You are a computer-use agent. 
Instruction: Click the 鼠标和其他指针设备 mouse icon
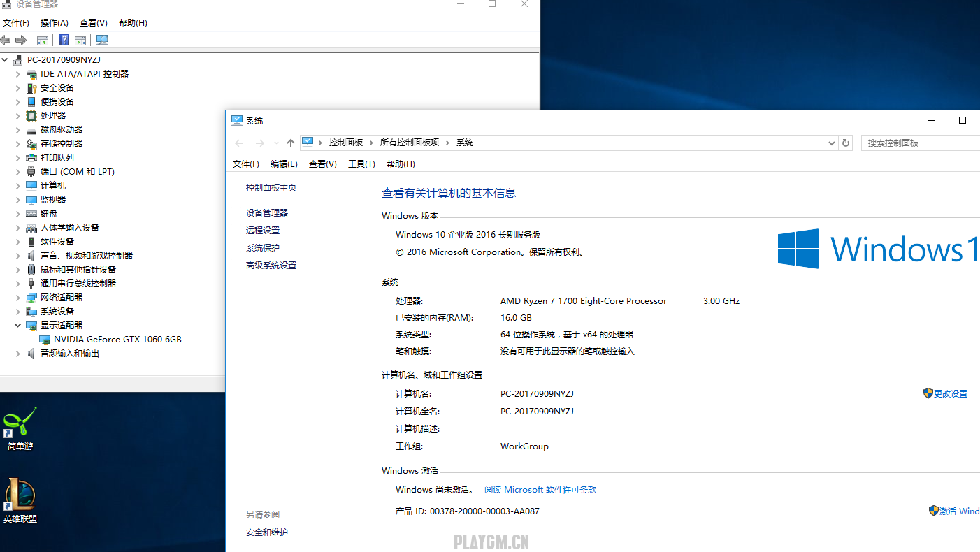[31, 270]
